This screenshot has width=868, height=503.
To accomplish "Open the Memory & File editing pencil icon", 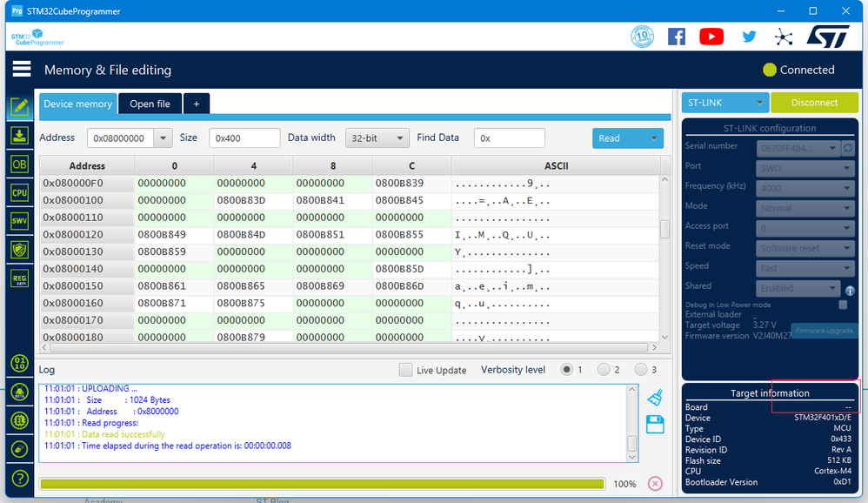I will 20,106.
